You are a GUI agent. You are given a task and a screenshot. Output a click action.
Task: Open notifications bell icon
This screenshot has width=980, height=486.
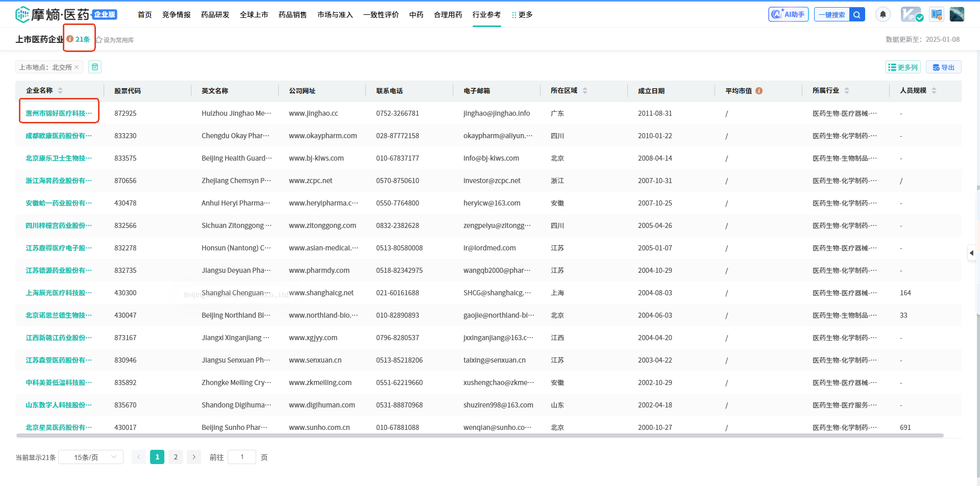coord(883,14)
